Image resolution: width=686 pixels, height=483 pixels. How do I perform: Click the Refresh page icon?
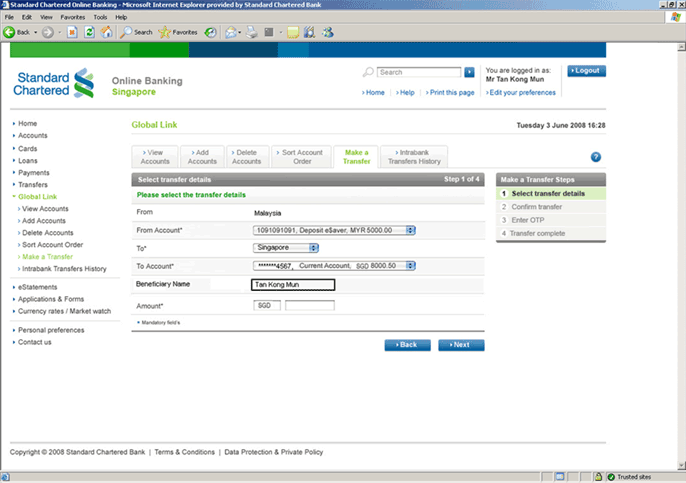click(x=89, y=32)
